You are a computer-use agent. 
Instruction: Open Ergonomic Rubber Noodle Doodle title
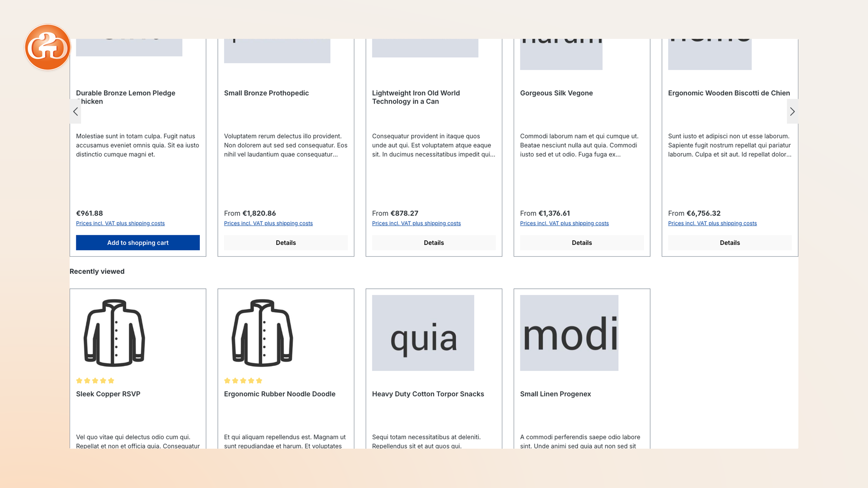(x=280, y=394)
